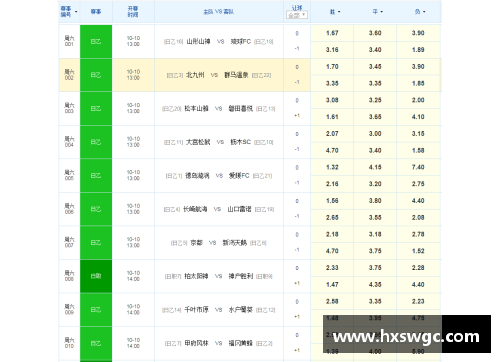Open away team 群马温泉 in match 002

(236, 75)
